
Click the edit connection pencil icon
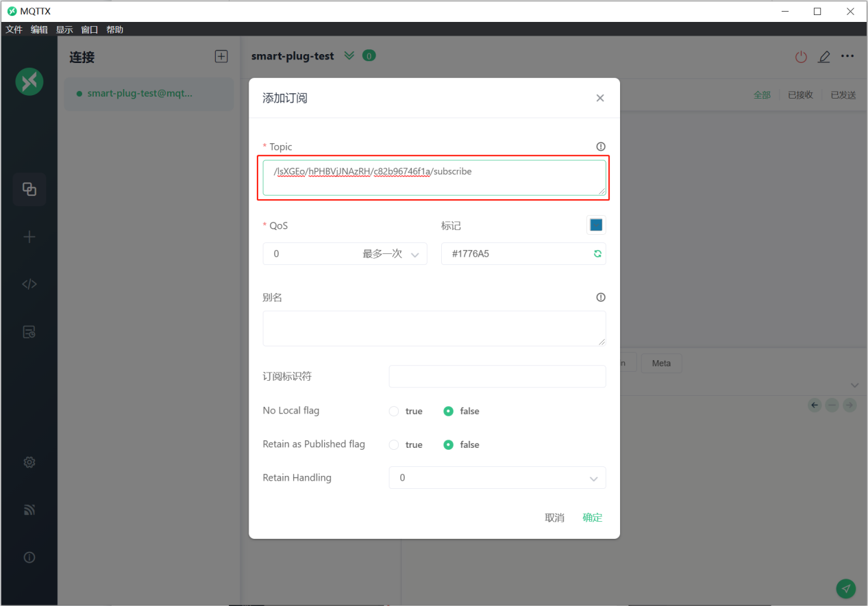[x=824, y=57]
